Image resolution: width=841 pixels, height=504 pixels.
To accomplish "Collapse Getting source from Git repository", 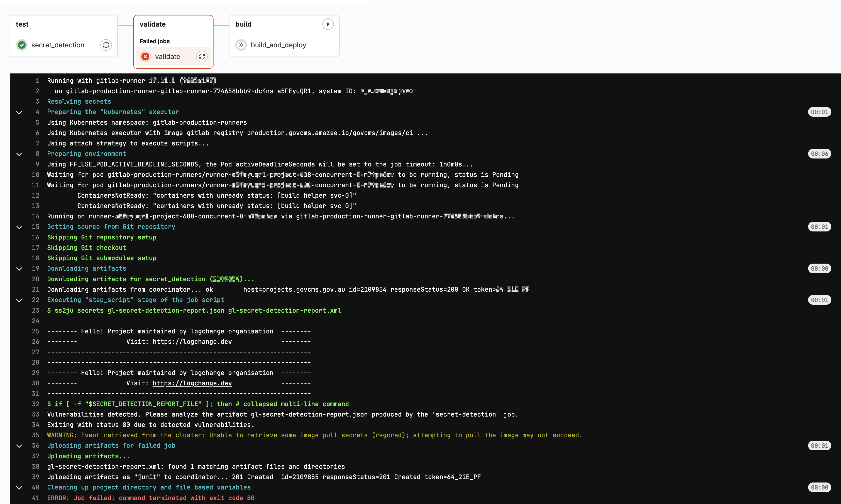I will (19, 227).
